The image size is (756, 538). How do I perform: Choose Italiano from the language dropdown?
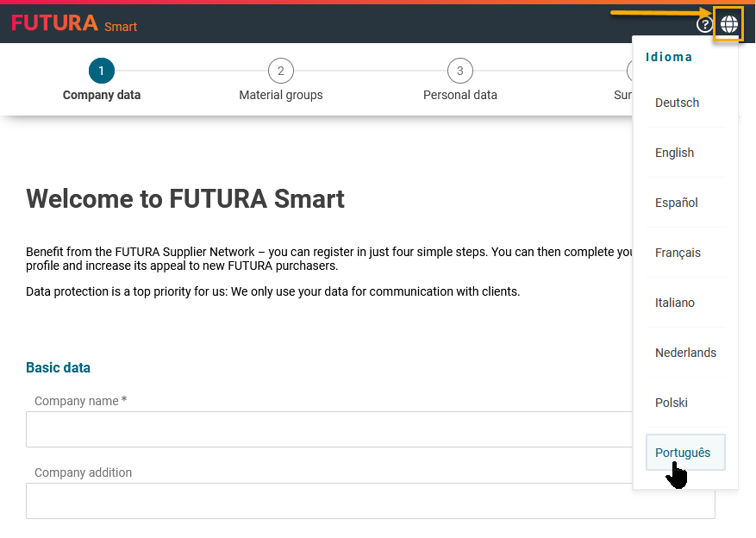[674, 303]
